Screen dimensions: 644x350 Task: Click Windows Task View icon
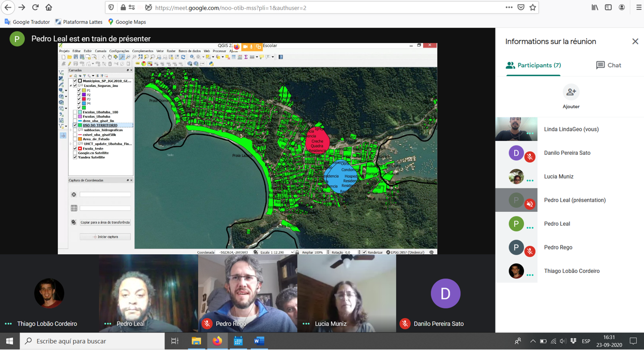[175, 341]
